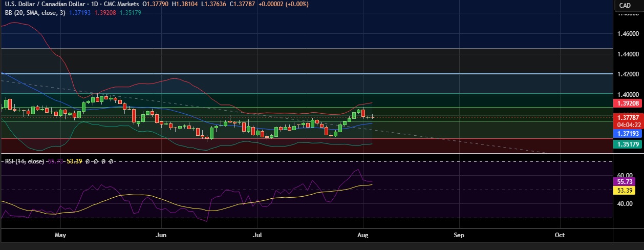Screen dimensions: 644x250
Task: Click the 55.73 RSI value label
Action: (625, 181)
